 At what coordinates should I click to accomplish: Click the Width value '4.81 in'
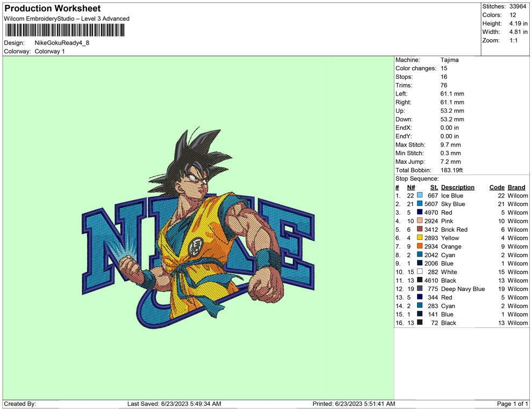518,32
